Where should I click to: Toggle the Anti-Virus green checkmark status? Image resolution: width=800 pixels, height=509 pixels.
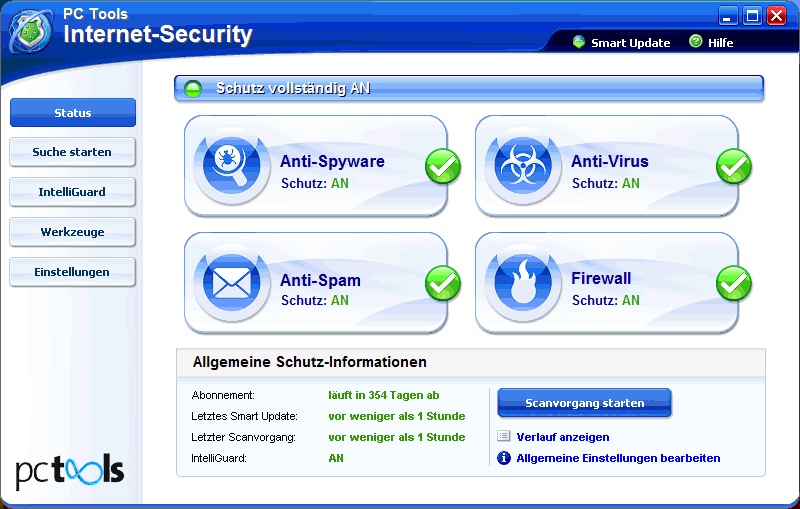734,166
